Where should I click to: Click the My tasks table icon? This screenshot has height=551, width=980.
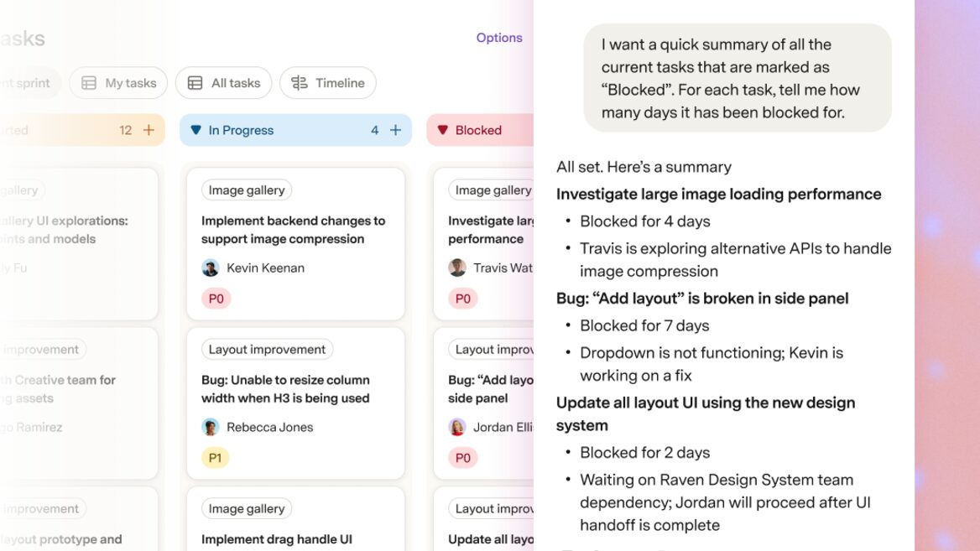point(89,82)
